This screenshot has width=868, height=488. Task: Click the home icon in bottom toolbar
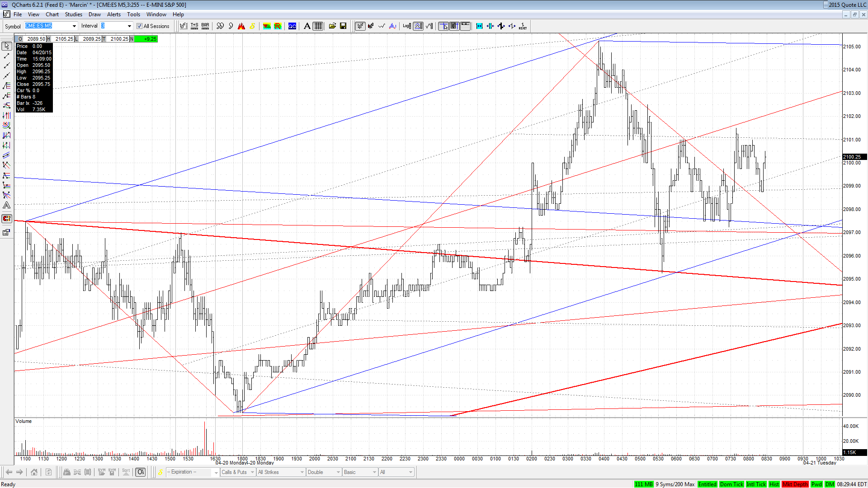[34, 472]
